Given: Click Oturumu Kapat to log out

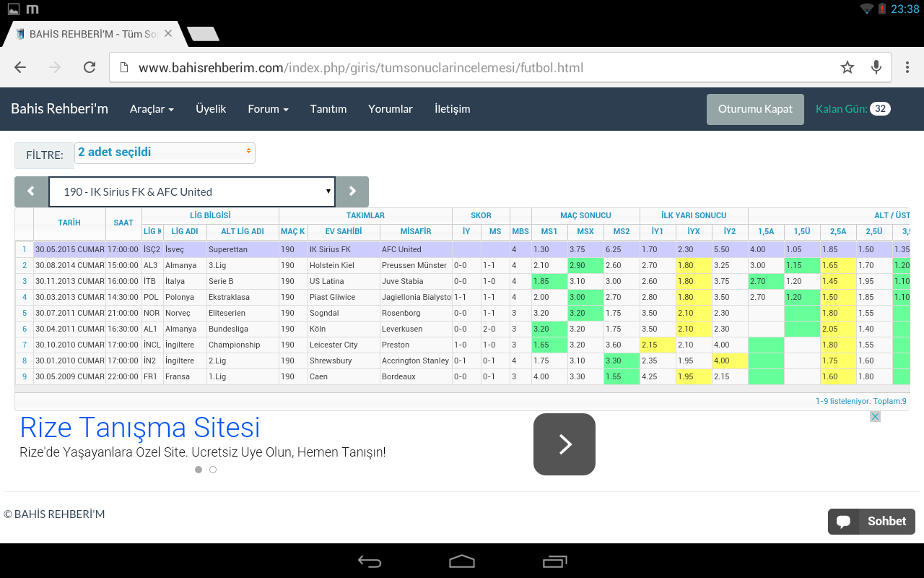Looking at the screenshot, I should (755, 109).
